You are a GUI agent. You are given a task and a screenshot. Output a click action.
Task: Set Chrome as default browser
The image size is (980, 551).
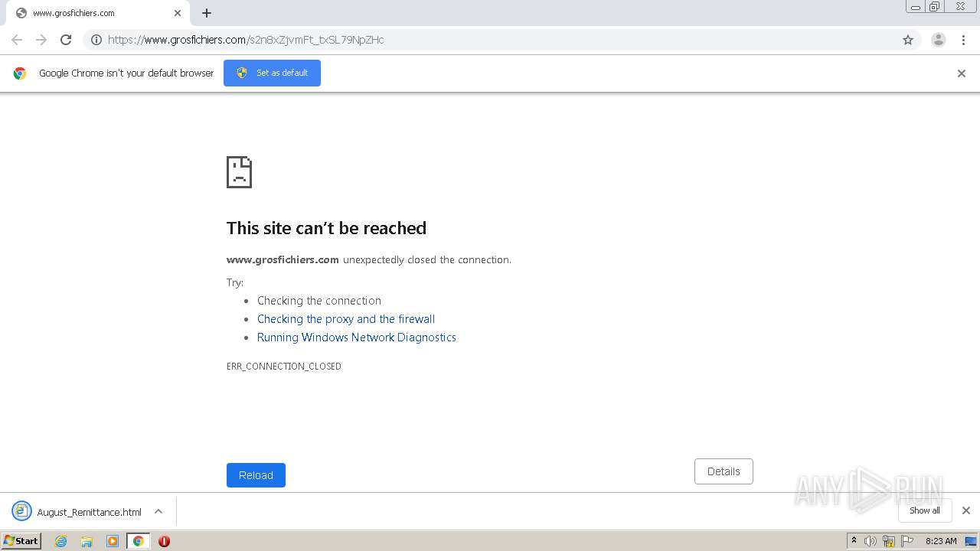[x=272, y=73]
